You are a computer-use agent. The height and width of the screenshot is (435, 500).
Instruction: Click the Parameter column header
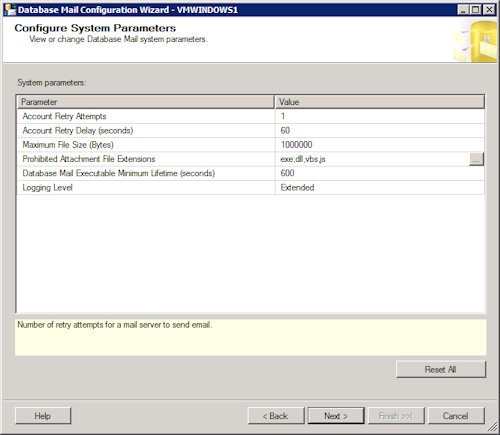tap(146, 102)
